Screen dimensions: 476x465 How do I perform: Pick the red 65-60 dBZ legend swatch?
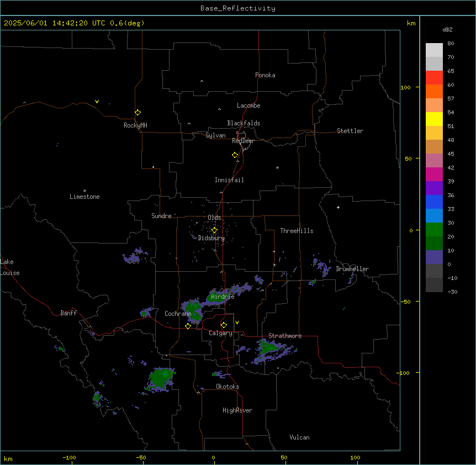434,77
